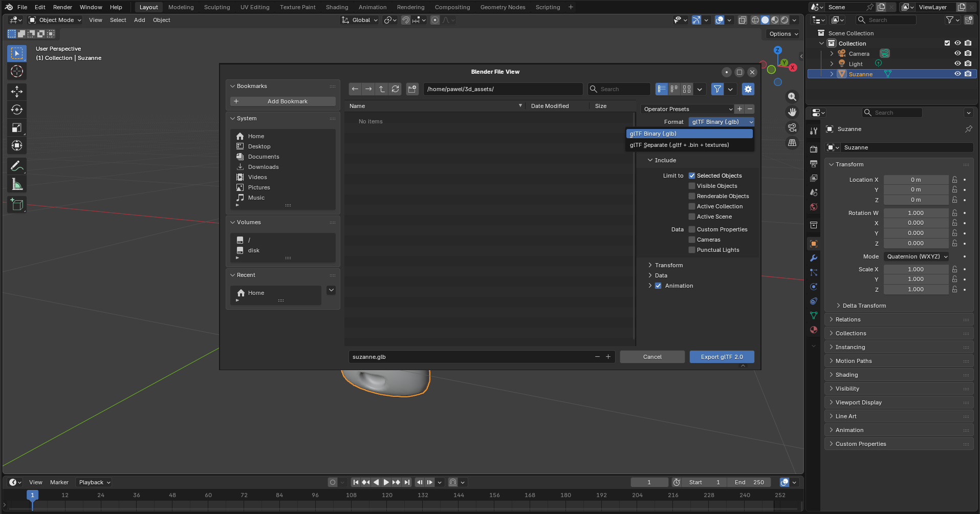Screen dimensions: 980x514
Task: Enable the Active Scene checkbox
Action: pos(692,217)
